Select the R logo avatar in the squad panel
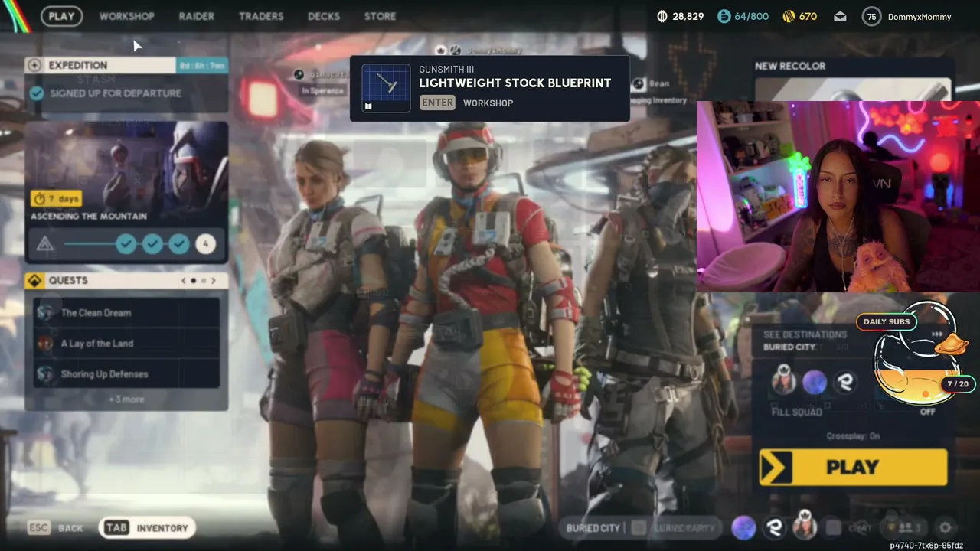 tap(846, 382)
